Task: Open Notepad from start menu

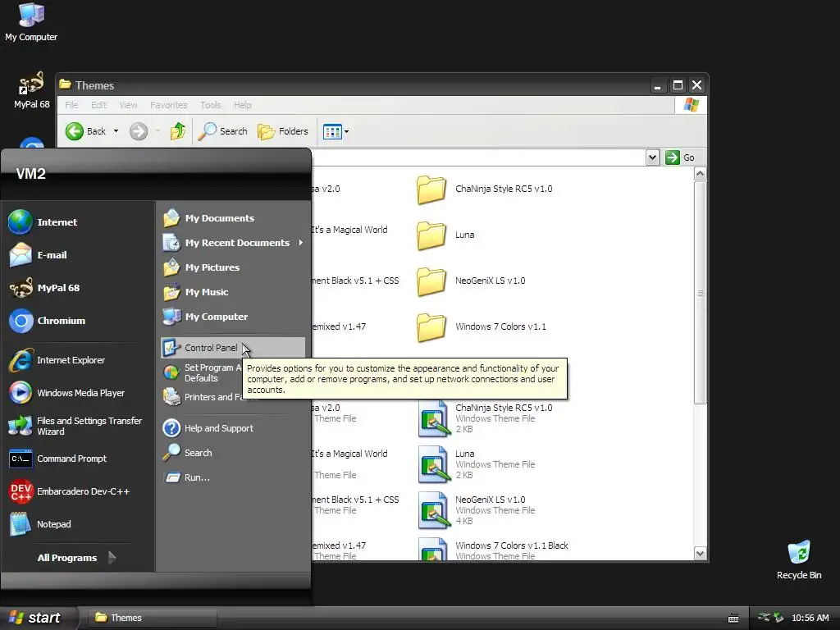Action: tap(78, 524)
